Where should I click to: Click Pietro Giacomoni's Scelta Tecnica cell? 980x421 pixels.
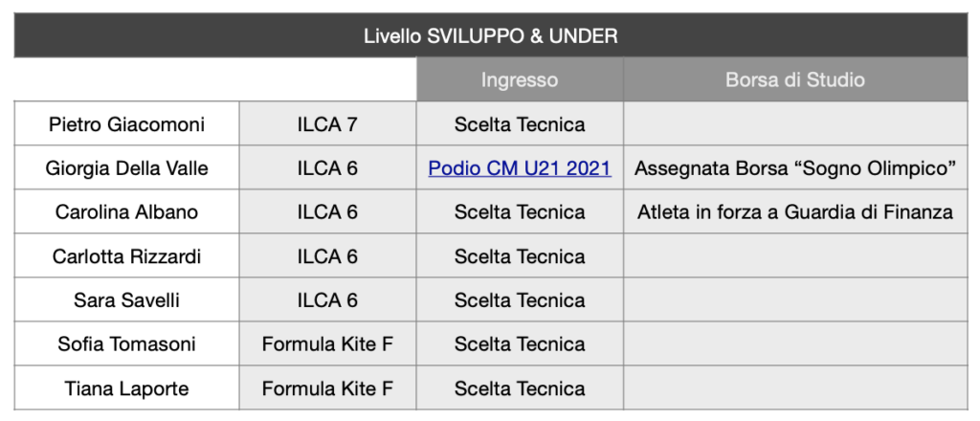519,124
